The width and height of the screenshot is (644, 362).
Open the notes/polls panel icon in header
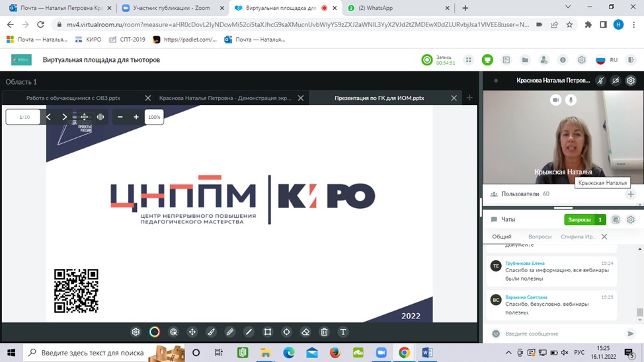click(x=506, y=60)
